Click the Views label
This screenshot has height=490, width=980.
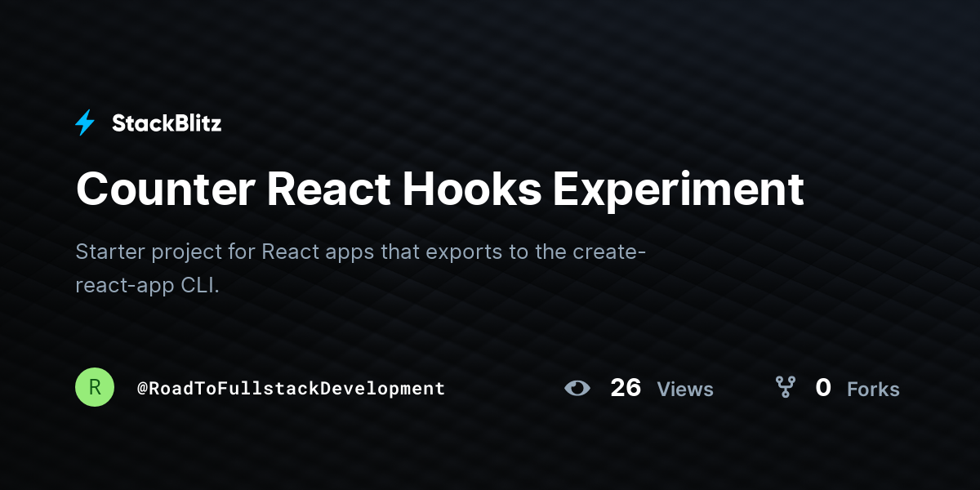685,390
